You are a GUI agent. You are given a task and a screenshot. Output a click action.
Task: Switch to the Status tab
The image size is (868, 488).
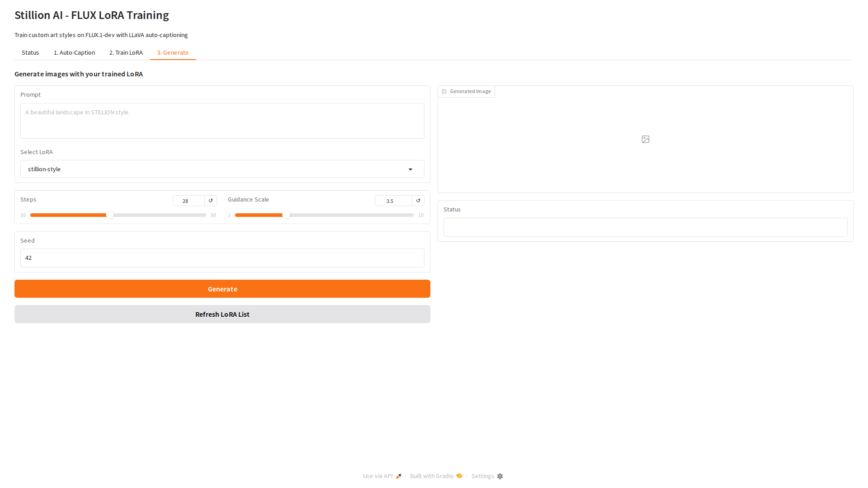[30, 53]
